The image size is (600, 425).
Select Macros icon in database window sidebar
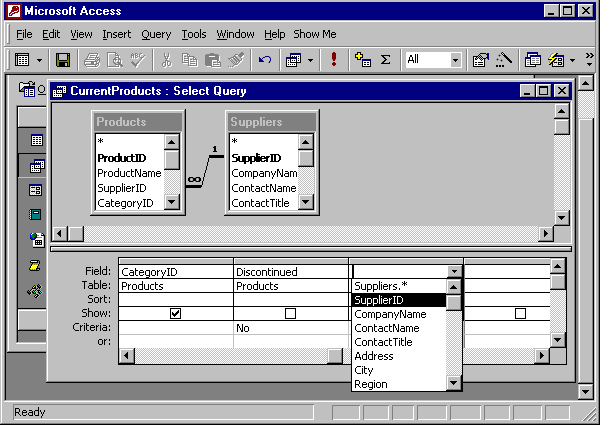pos(34,265)
